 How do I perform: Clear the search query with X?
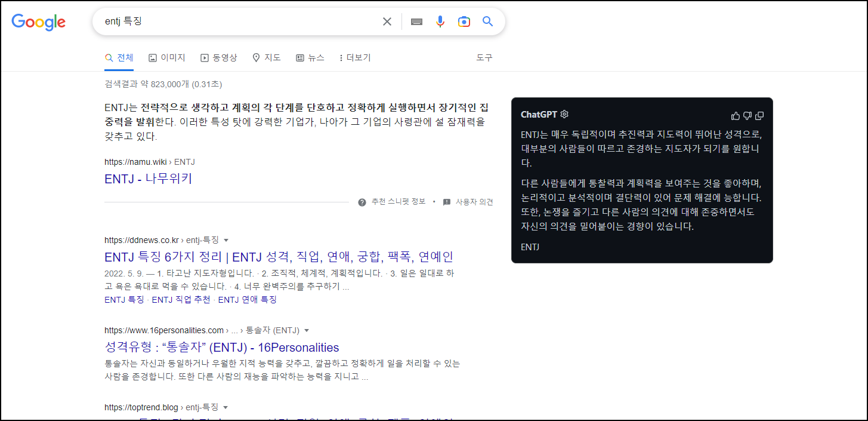click(387, 21)
